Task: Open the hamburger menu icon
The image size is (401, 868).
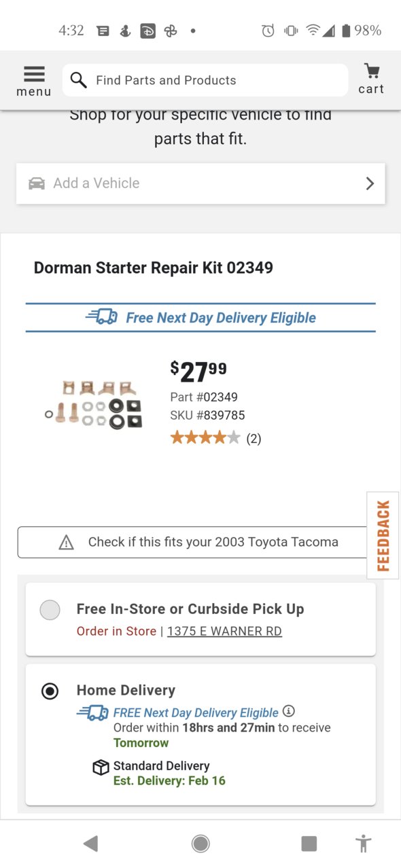Action: [33, 80]
